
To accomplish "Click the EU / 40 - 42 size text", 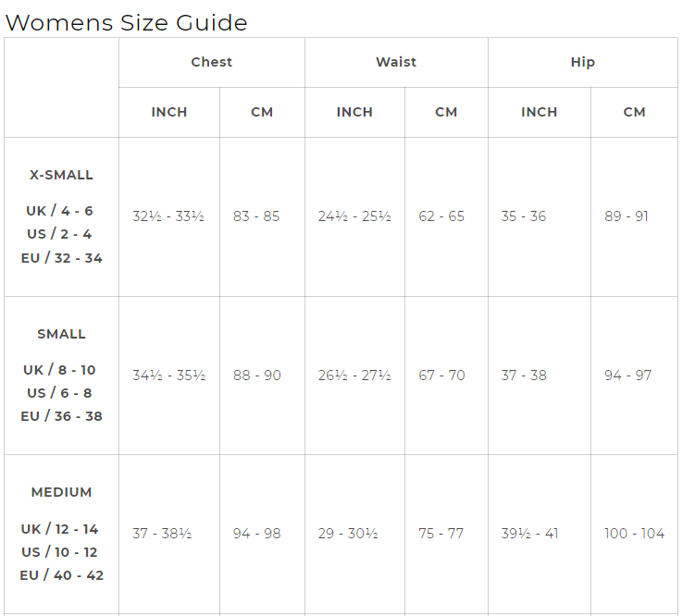I will pos(61,575).
